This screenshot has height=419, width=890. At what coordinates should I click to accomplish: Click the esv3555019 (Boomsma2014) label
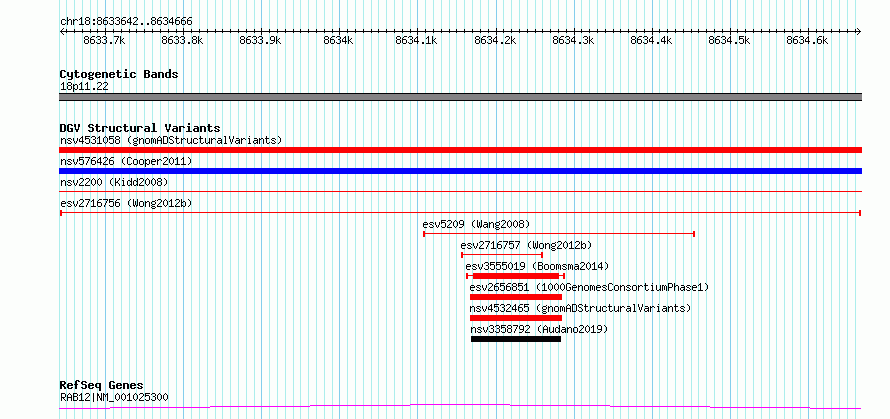(537, 266)
